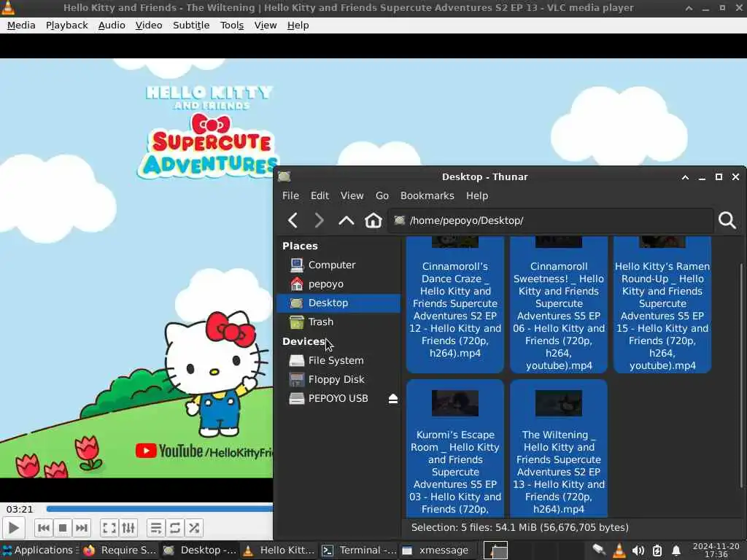Screen dimensions: 747x560
Task: Click the network tray icon
Action: (599, 550)
